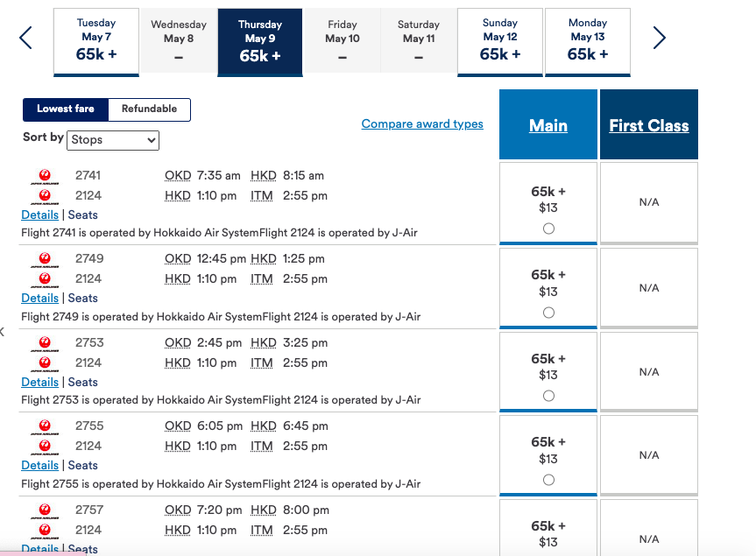Screen dimensions: 756x556
Task: Click the Japan Airlines logo beside connecting flight 2124
Action: [x=43, y=196]
